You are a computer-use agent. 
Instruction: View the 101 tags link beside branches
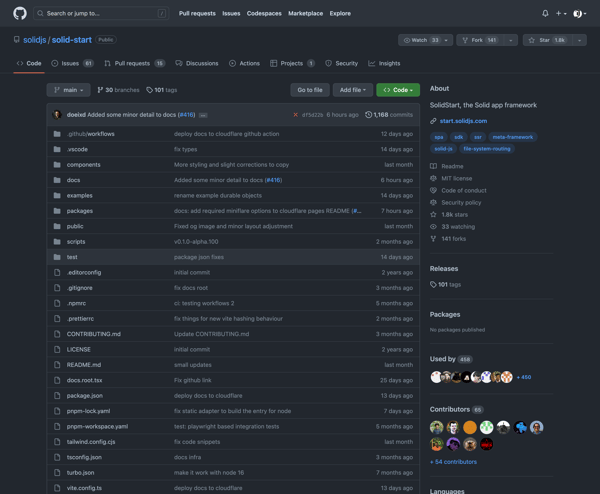point(161,90)
